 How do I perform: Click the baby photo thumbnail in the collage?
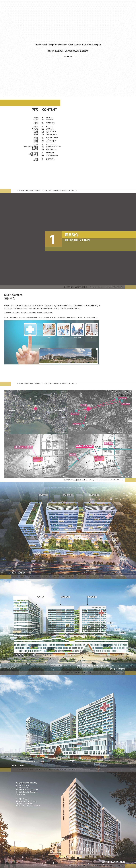point(92,329)
